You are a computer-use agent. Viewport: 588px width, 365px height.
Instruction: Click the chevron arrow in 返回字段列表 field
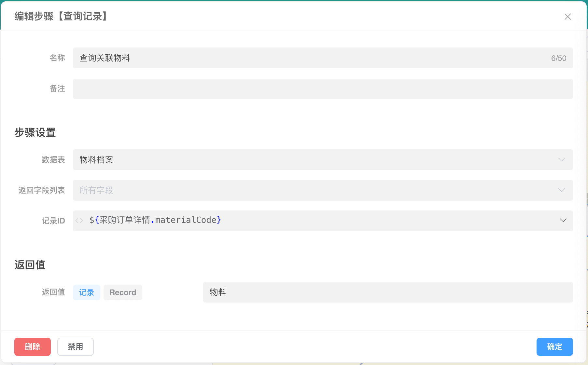pyautogui.click(x=561, y=190)
